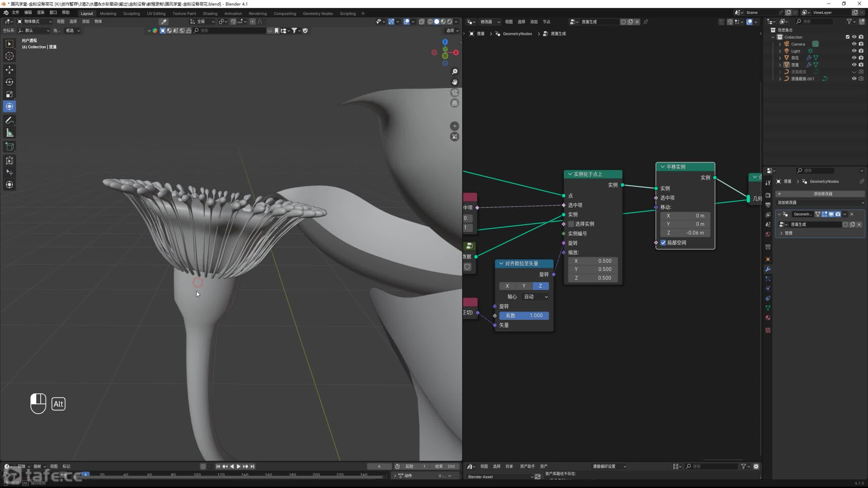Toggle camera view icon in viewport
This screenshot has height=488, width=868.
pyautogui.click(x=455, y=93)
